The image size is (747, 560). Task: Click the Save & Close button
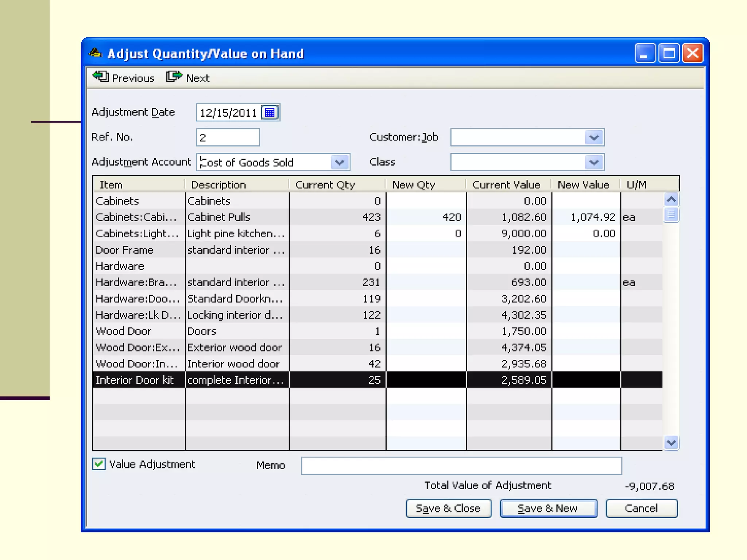point(448,508)
